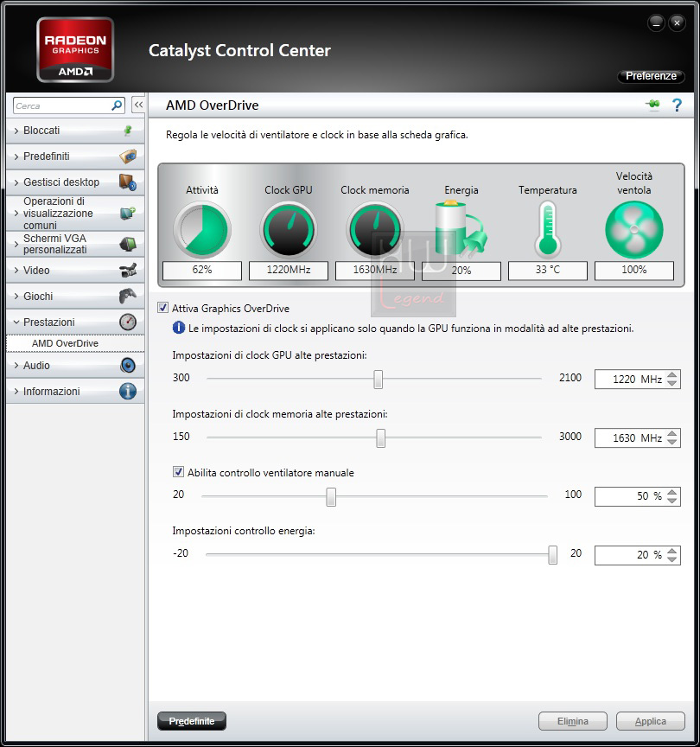The width and height of the screenshot is (700, 747).
Task: Click the green pin icon beside Bloccati
Action: [x=128, y=131]
